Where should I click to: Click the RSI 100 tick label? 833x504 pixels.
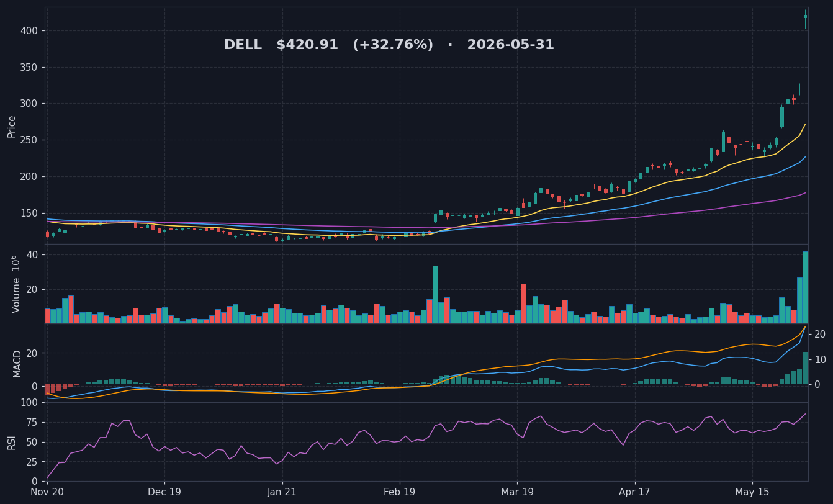point(29,402)
